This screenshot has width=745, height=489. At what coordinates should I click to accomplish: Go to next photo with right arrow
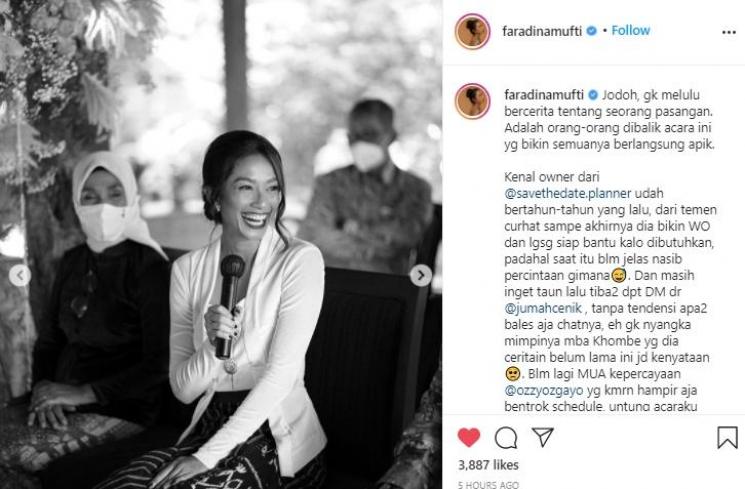point(421,275)
